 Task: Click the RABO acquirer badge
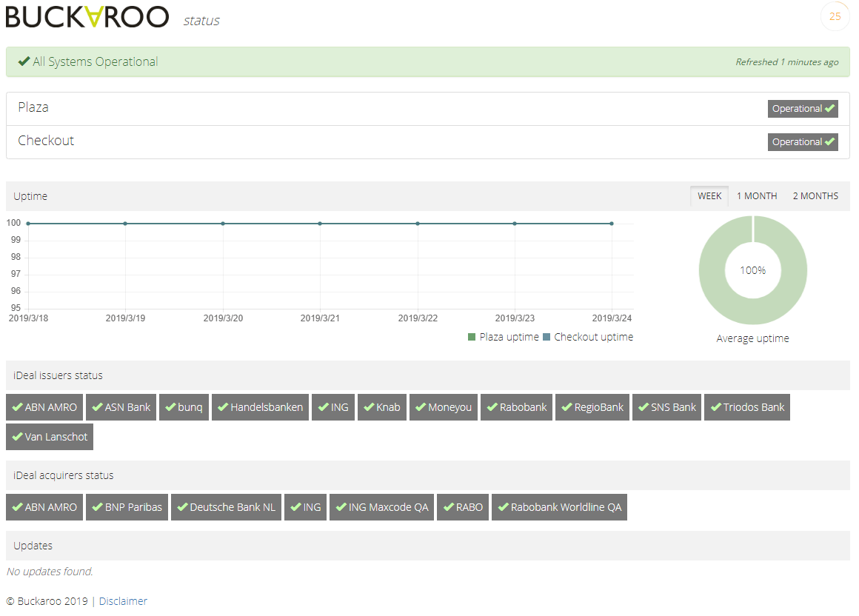click(463, 507)
